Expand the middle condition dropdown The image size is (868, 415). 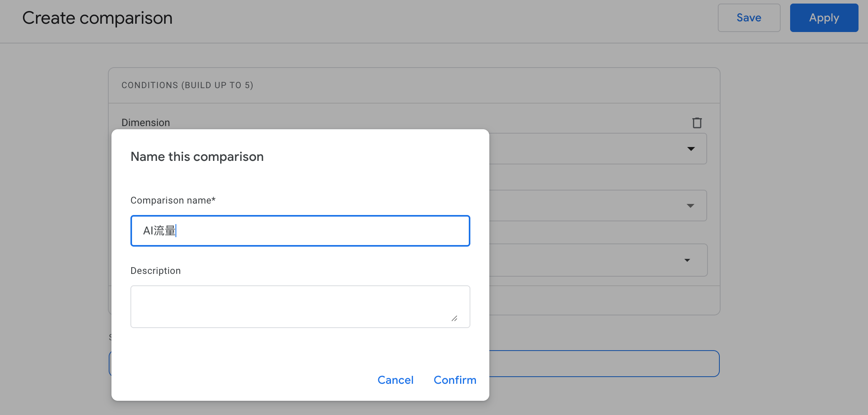click(x=691, y=206)
